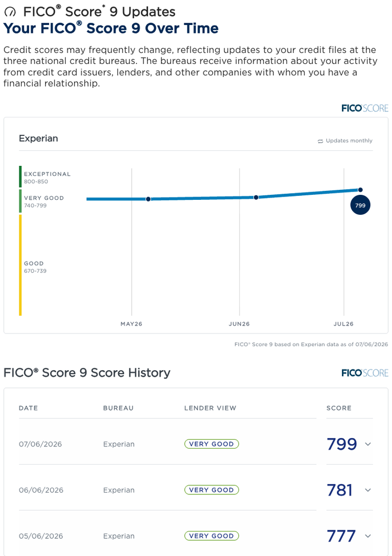Click Experian in the 07/06/2026 row
The width and height of the screenshot is (392, 556).
[x=119, y=444]
